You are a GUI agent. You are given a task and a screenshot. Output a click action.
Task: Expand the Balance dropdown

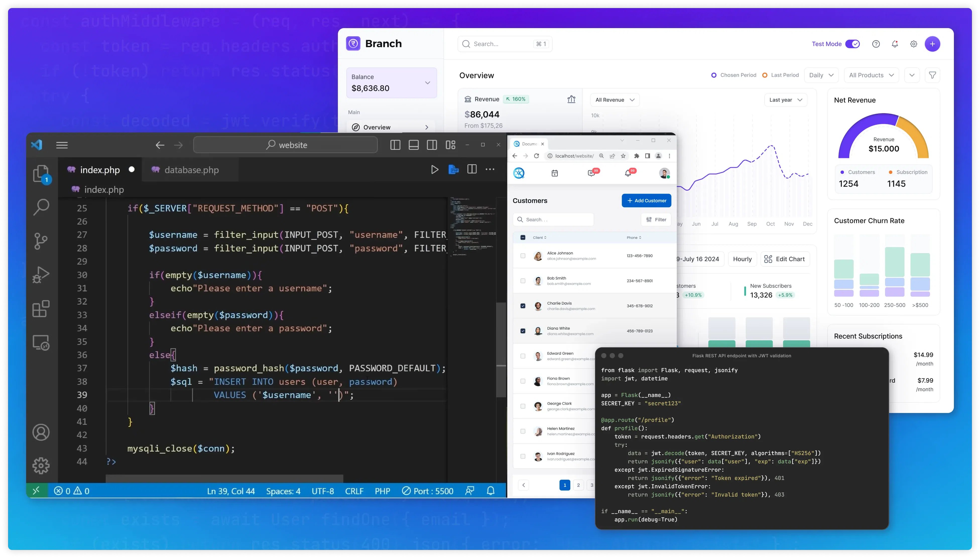(x=427, y=83)
